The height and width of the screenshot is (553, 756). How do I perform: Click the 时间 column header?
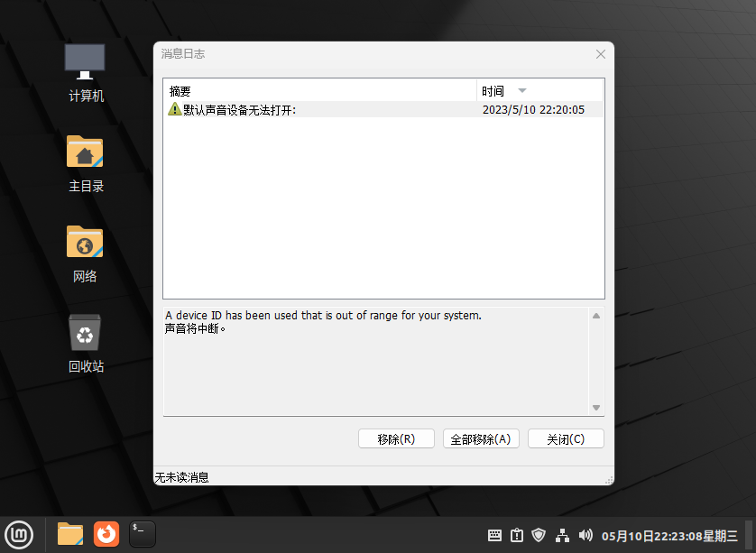tap(539, 90)
